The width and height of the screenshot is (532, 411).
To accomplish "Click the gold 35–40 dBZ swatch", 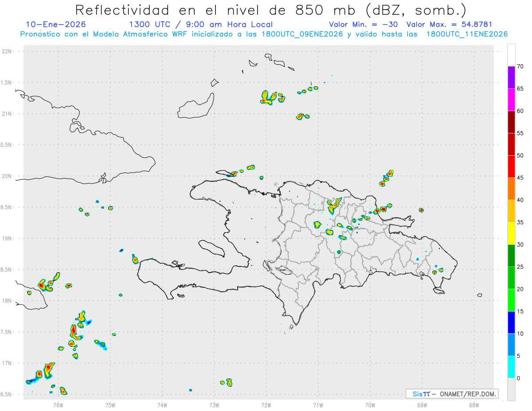I will coord(511,211).
